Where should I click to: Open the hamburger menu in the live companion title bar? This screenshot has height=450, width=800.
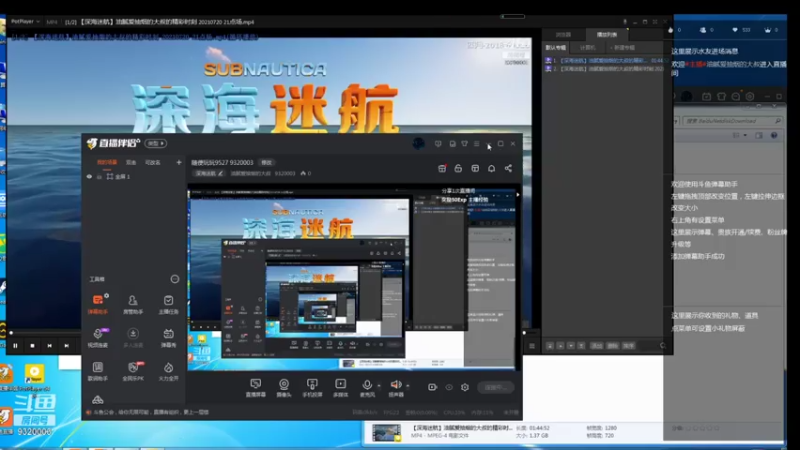pos(477,144)
